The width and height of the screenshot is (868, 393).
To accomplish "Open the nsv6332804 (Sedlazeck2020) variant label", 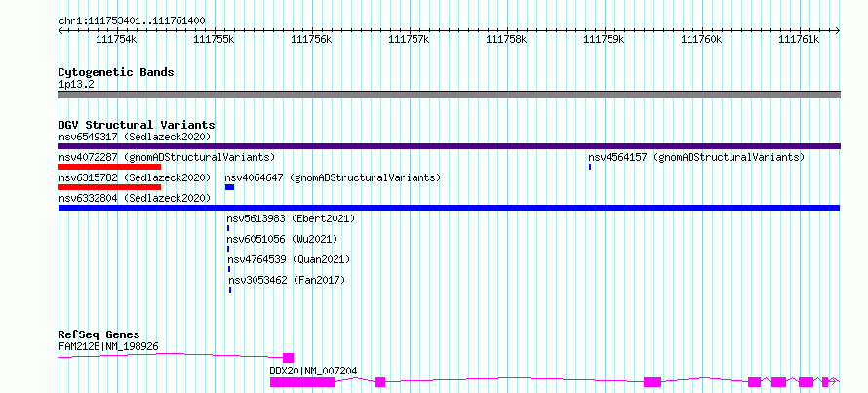I will coord(135,198).
